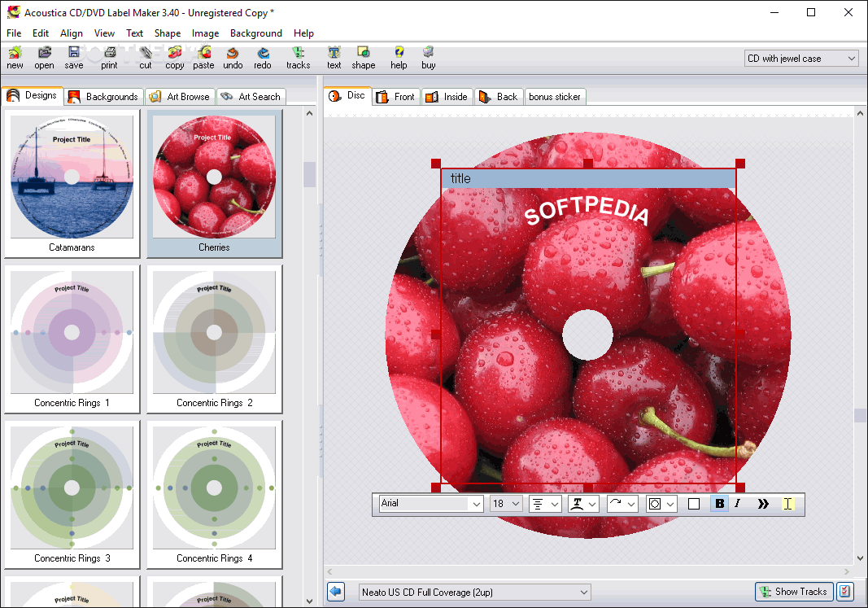Open the CD with jewel case dropdown
Viewport: 868px width, 608px height.
coord(801,58)
